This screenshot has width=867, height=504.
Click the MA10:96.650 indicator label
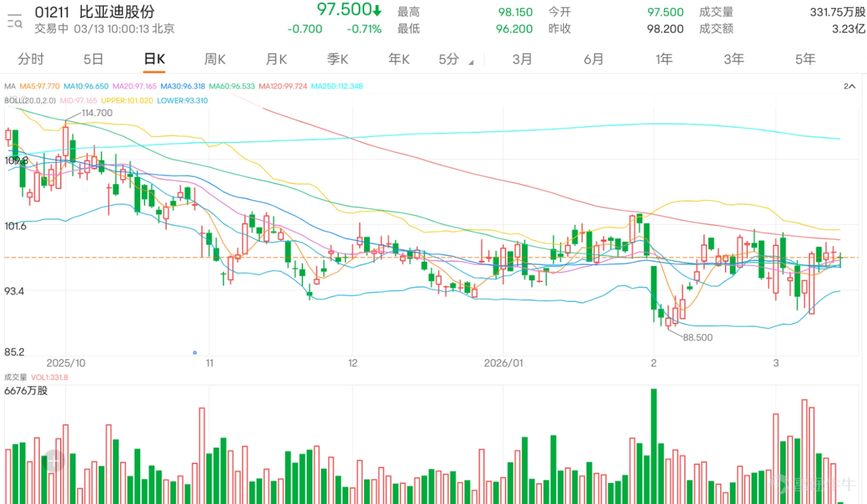[86, 86]
